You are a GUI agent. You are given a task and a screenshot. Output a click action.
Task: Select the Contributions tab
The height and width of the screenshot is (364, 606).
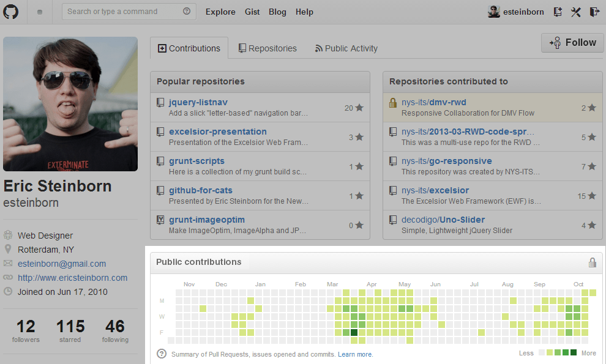[189, 48]
